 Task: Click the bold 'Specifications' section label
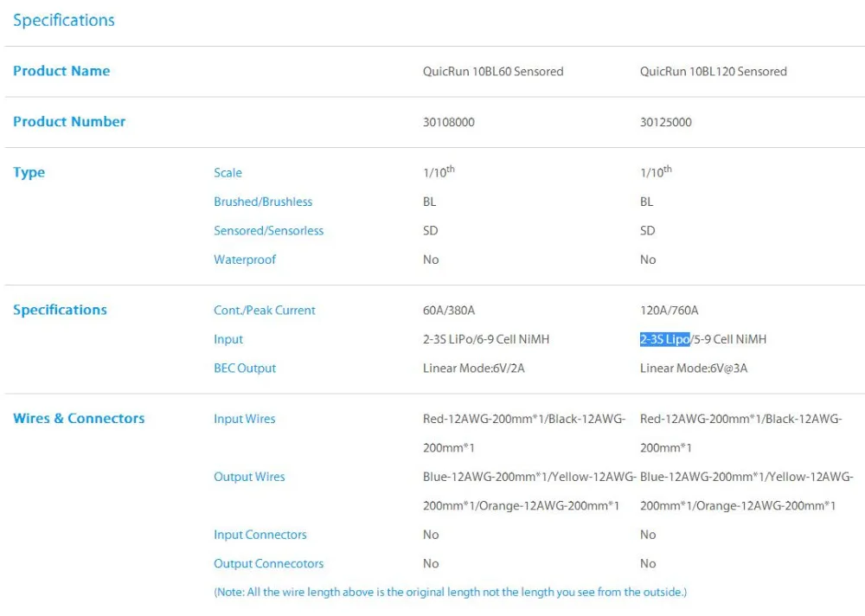[61, 311]
